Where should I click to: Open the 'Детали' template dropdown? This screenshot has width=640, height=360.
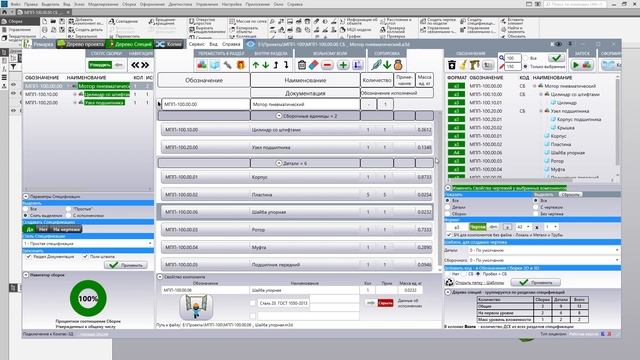click(544, 250)
